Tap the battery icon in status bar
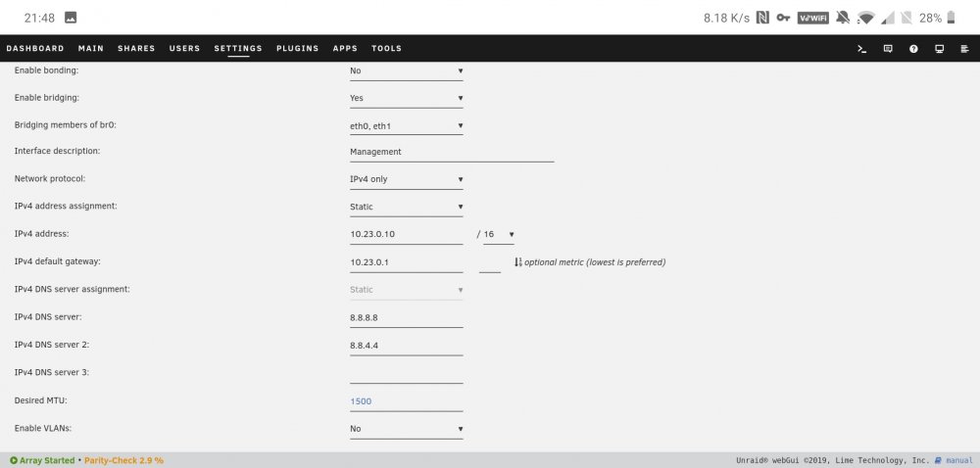 (x=951, y=18)
